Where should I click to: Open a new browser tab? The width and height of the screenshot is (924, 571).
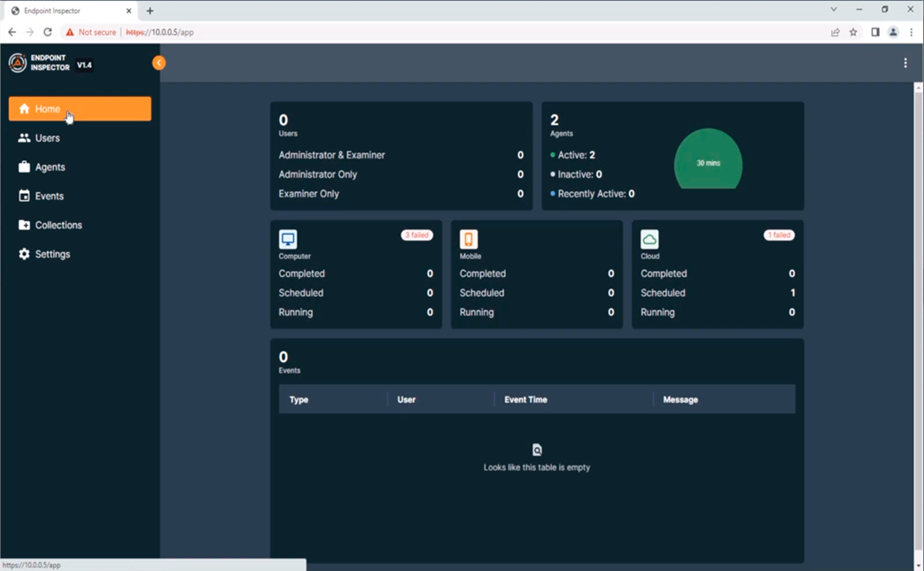click(149, 11)
